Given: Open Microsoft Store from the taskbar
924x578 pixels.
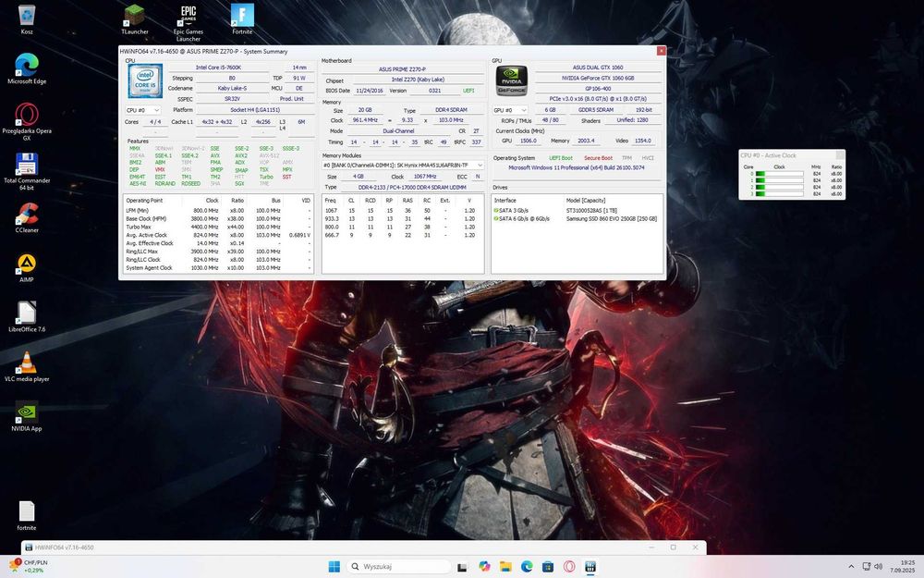Looking at the screenshot, I should [x=547, y=566].
